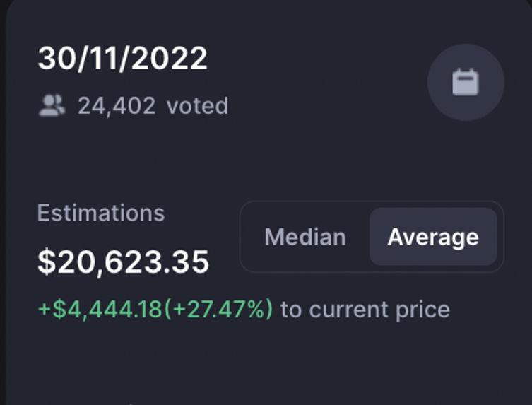Click the to current price text
The height and width of the screenshot is (405, 532).
pyautogui.click(x=365, y=310)
